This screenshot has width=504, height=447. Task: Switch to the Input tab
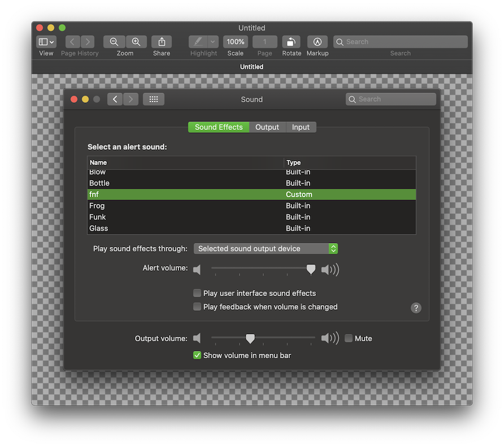click(x=301, y=127)
